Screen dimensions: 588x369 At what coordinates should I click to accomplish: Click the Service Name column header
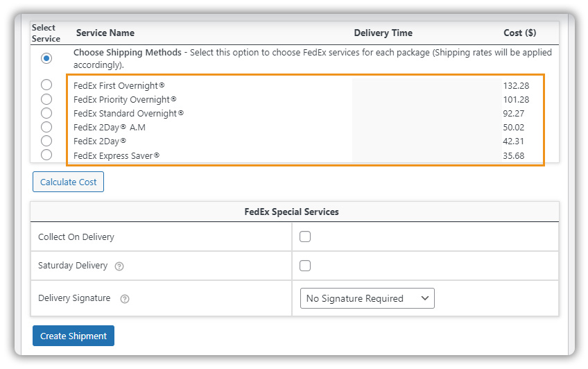click(105, 33)
